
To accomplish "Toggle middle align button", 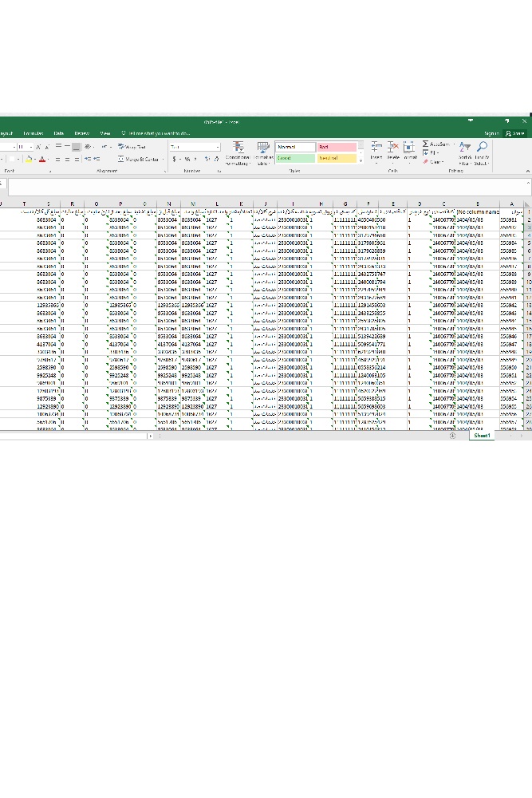I will point(67,147).
